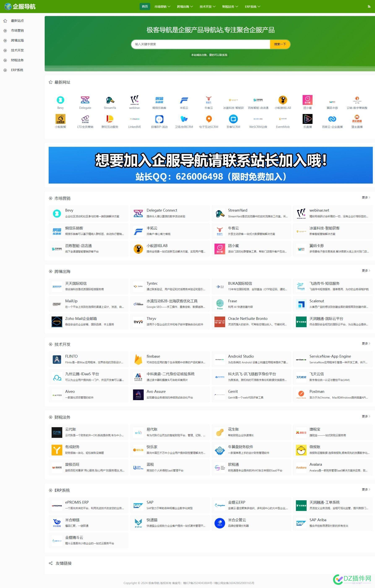Open the 百家云-企业直播 icon
The height and width of the screenshot is (588, 375).
(332, 119)
